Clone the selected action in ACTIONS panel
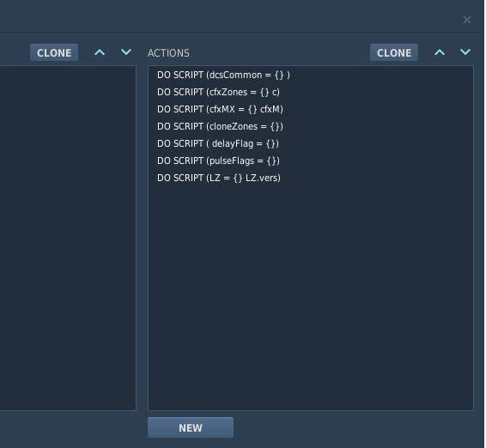 pyautogui.click(x=394, y=52)
